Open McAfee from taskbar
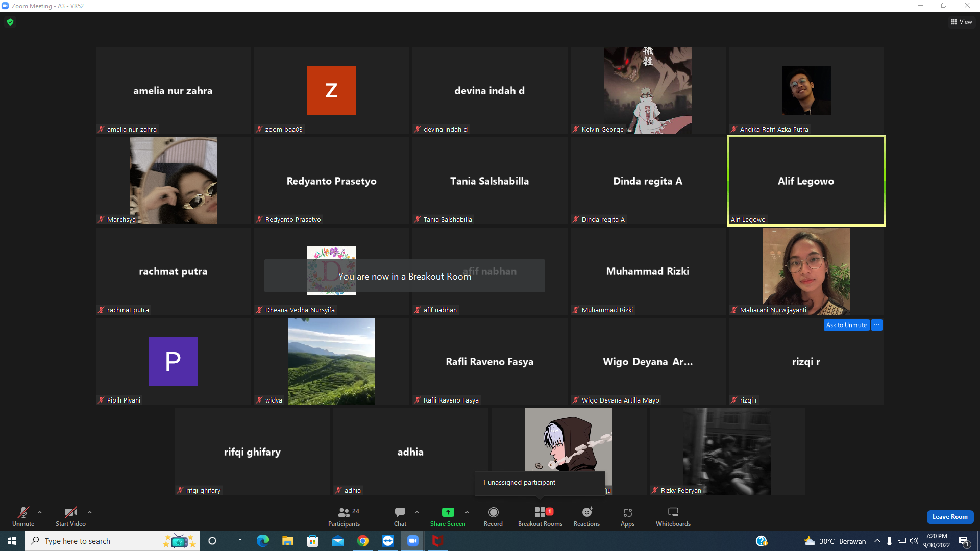980x551 pixels. [437, 541]
